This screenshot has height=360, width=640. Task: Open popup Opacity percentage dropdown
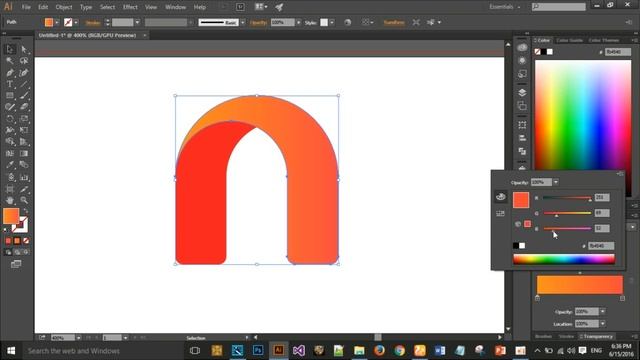pyautogui.click(x=556, y=182)
